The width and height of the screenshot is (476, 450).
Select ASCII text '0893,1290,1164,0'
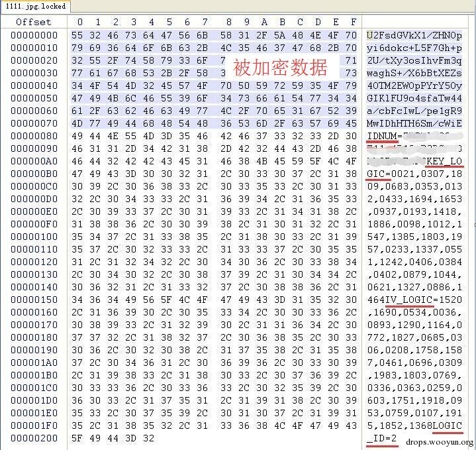click(414, 325)
